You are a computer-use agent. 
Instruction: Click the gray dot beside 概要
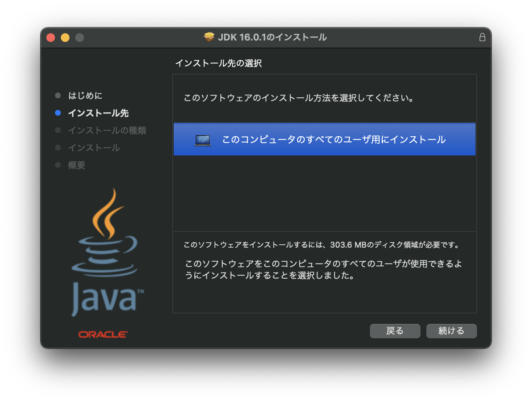pyautogui.click(x=58, y=165)
